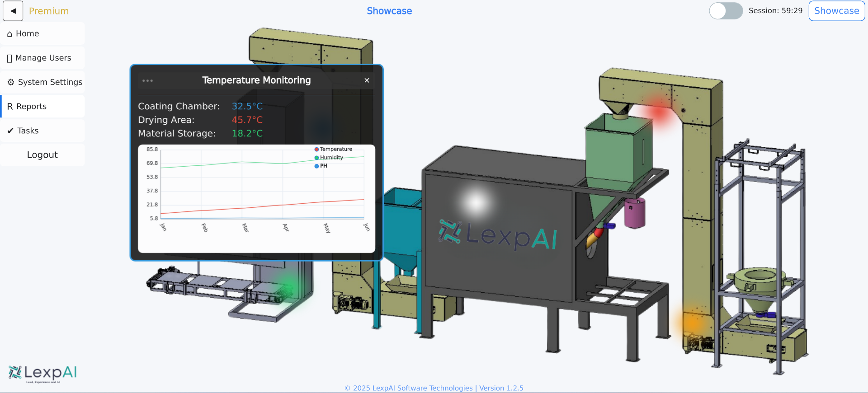Toggle the switch next to Session timer
Viewport: 868px width, 393px height.
[725, 11]
